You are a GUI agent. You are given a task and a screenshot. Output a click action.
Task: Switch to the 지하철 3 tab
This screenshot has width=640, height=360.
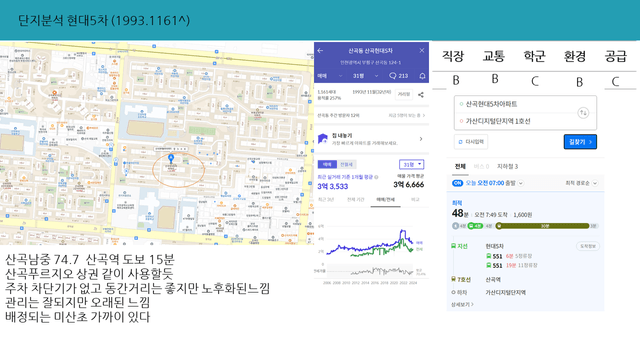pos(507,167)
